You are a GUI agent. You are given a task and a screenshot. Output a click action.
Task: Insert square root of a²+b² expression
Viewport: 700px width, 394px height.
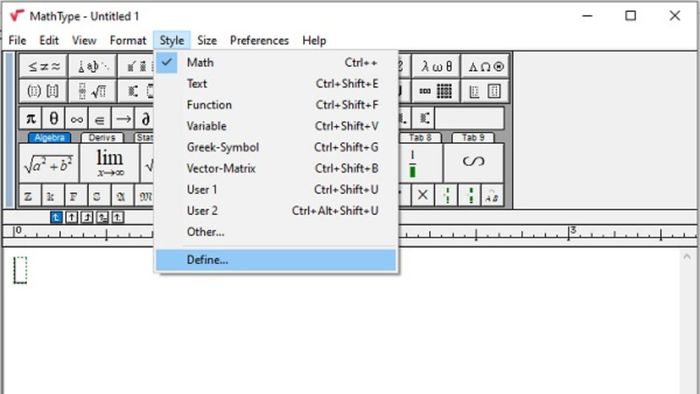point(49,163)
